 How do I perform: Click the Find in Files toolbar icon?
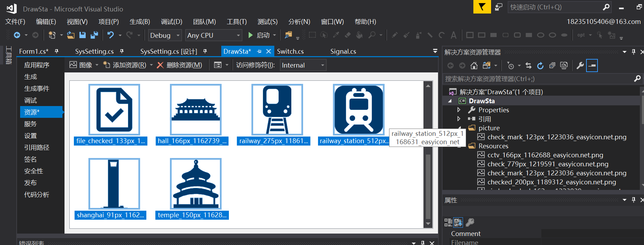coord(288,35)
